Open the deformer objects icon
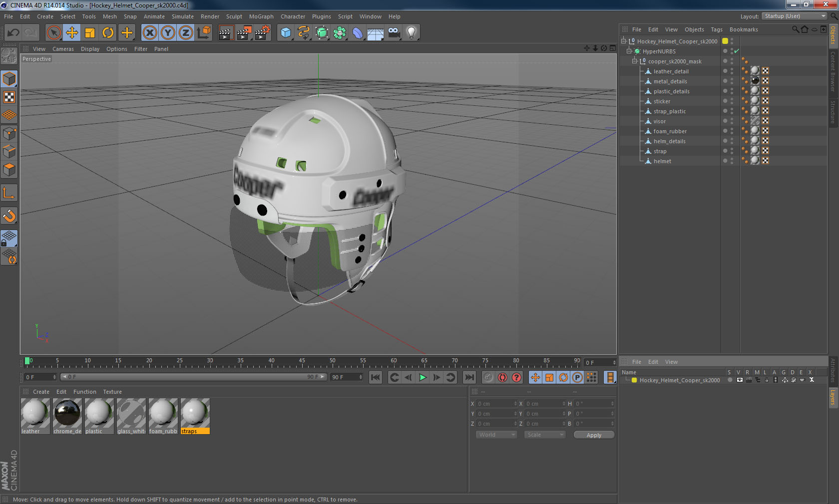The image size is (839, 504). (358, 33)
